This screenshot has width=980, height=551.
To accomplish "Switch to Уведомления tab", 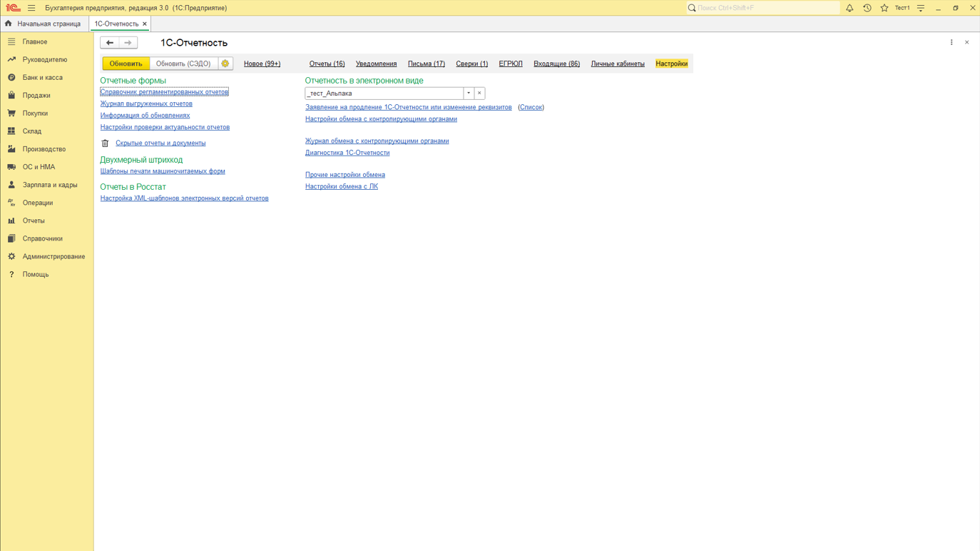I will (376, 64).
